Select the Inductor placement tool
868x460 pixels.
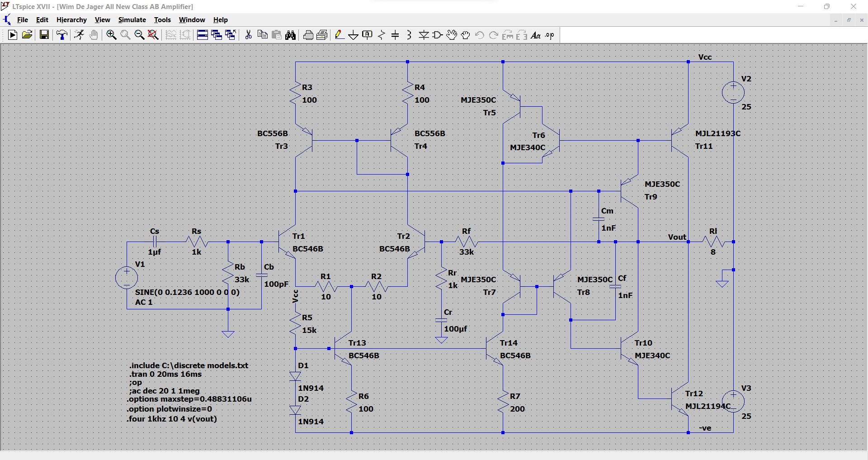click(410, 35)
